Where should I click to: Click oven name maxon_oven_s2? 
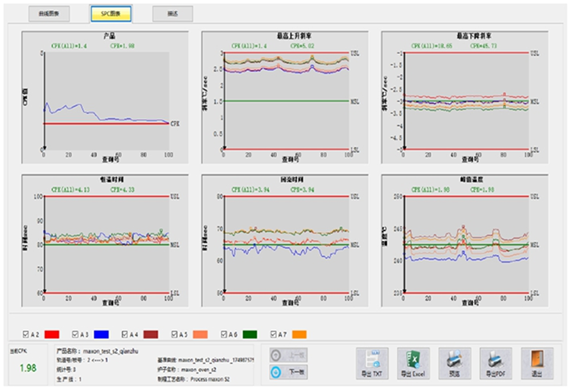point(199,370)
